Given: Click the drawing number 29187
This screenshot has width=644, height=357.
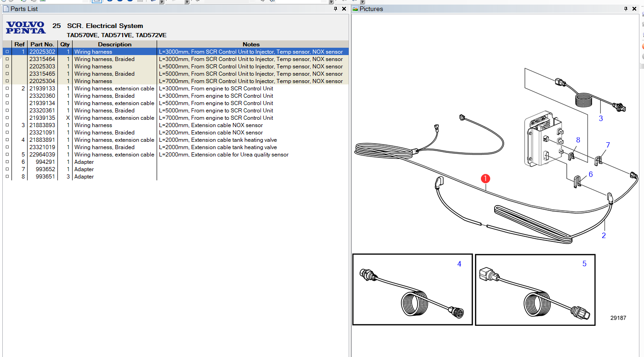Looking at the screenshot, I should tap(618, 318).
